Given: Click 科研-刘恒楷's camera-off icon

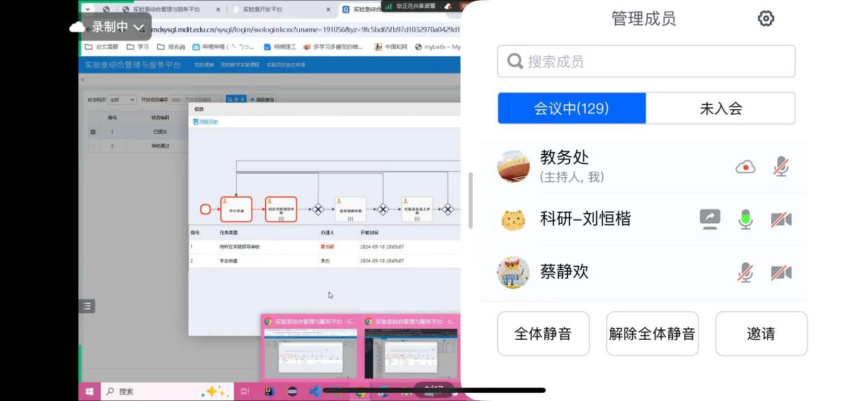Looking at the screenshot, I should [x=781, y=220].
